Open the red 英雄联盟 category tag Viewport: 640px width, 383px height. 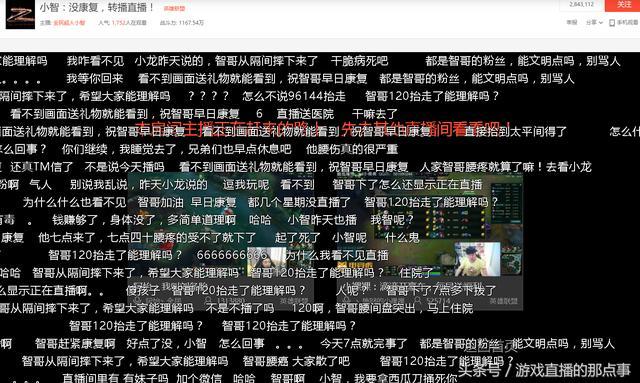[x=174, y=8]
